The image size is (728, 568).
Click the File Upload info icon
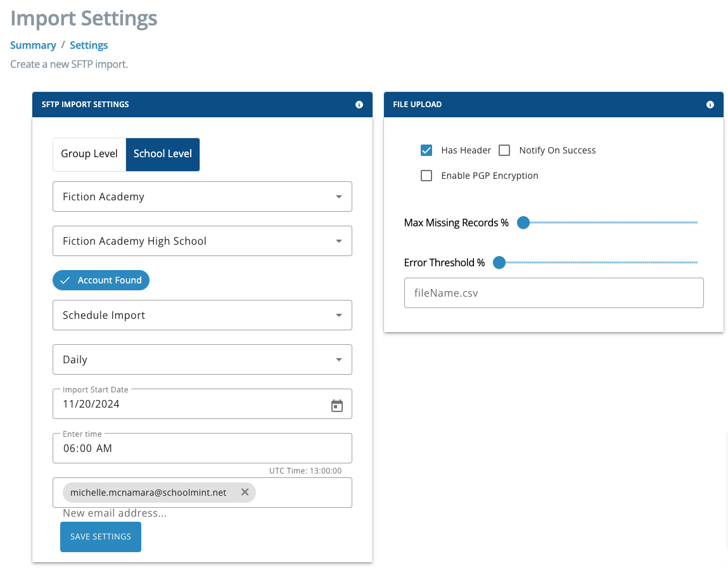coord(710,105)
